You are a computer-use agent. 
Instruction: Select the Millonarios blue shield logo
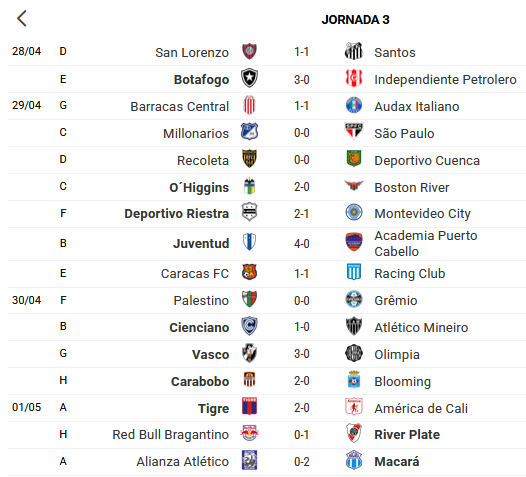[249, 132]
